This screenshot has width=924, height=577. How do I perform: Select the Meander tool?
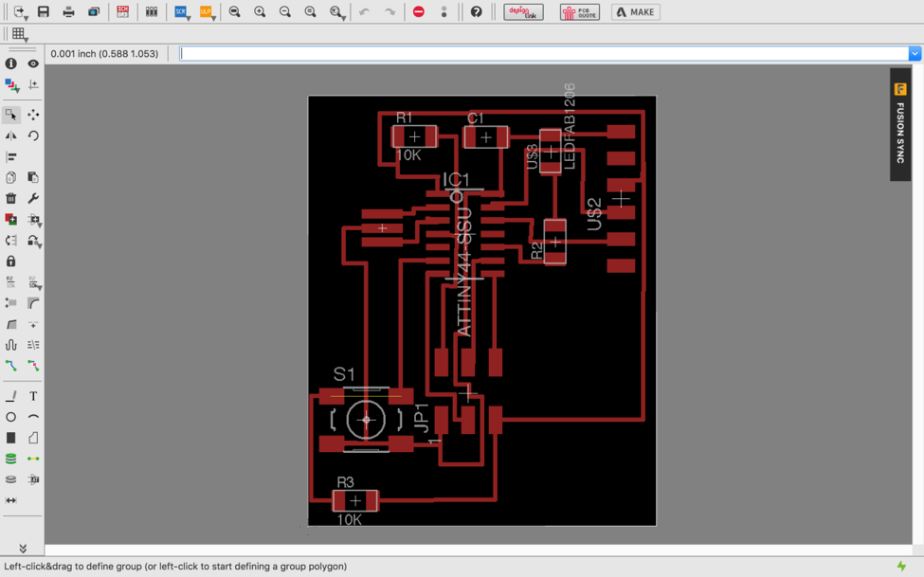point(10,345)
